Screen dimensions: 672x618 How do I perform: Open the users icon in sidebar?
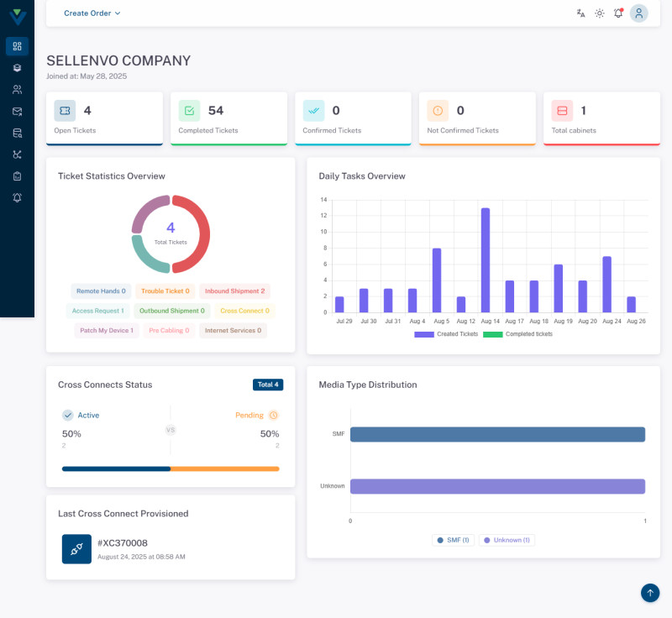(x=17, y=90)
